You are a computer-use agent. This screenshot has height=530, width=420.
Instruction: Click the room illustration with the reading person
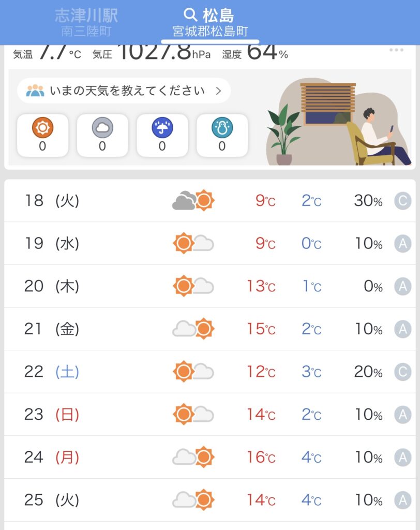(x=339, y=123)
